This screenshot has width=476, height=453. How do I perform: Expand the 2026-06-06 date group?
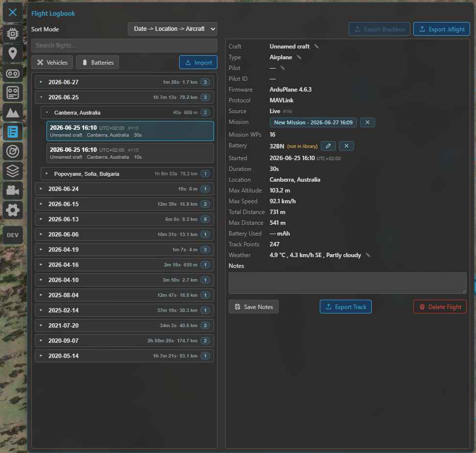[x=124, y=235]
